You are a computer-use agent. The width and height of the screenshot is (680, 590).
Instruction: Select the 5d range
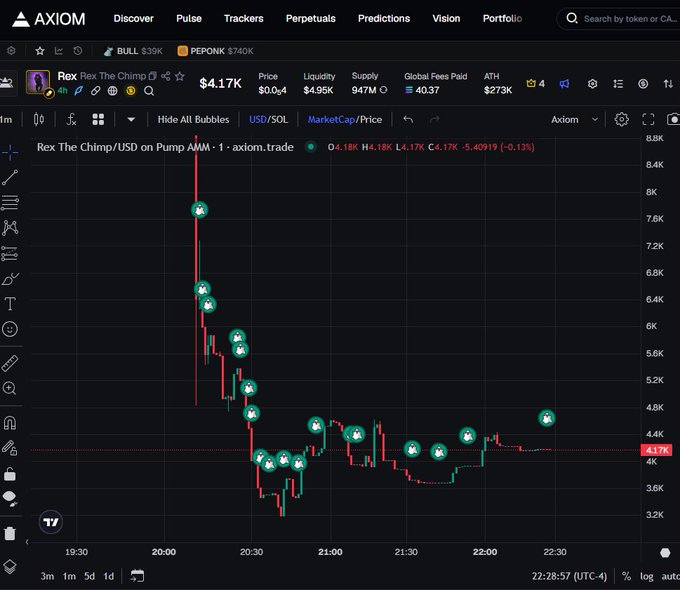click(89, 576)
